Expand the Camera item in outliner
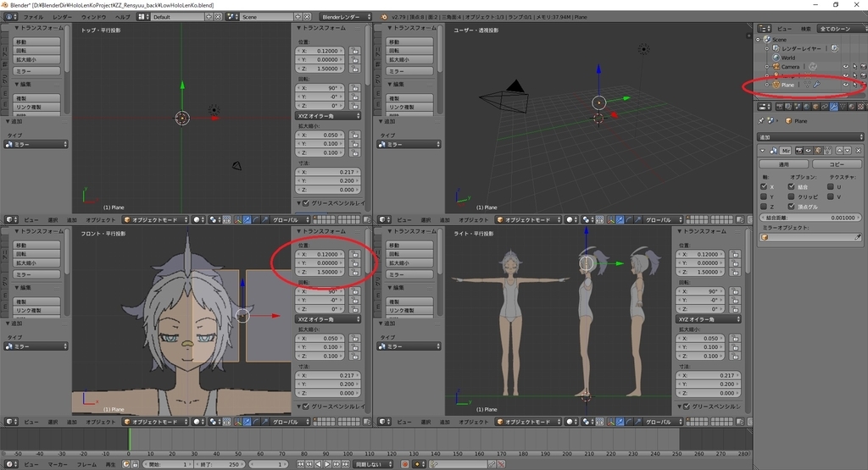Screen dimensions: 868x470 pos(767,67)
